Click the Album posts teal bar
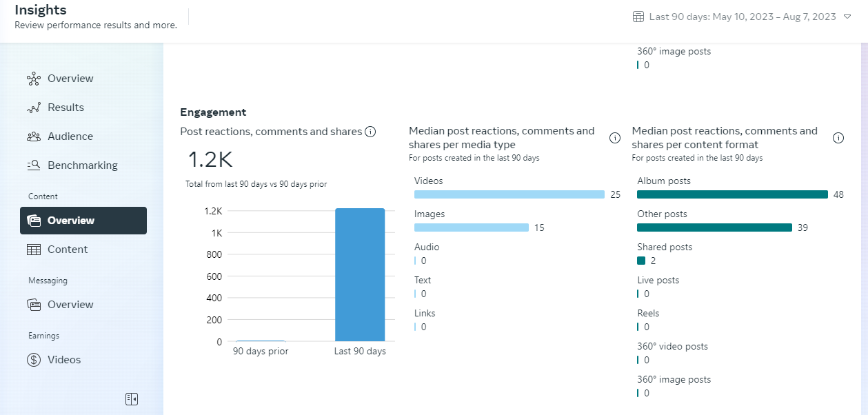The height and width of the screenshot is (415, 868). point(732,194)
